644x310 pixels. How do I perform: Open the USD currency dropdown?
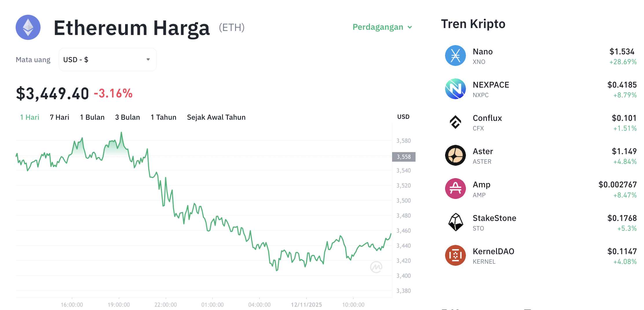(x=107, y=59)
